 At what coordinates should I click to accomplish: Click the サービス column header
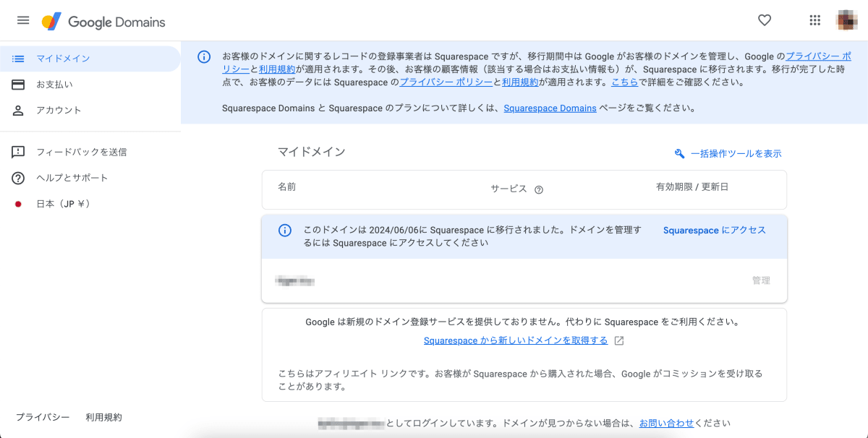coord(509,188)
